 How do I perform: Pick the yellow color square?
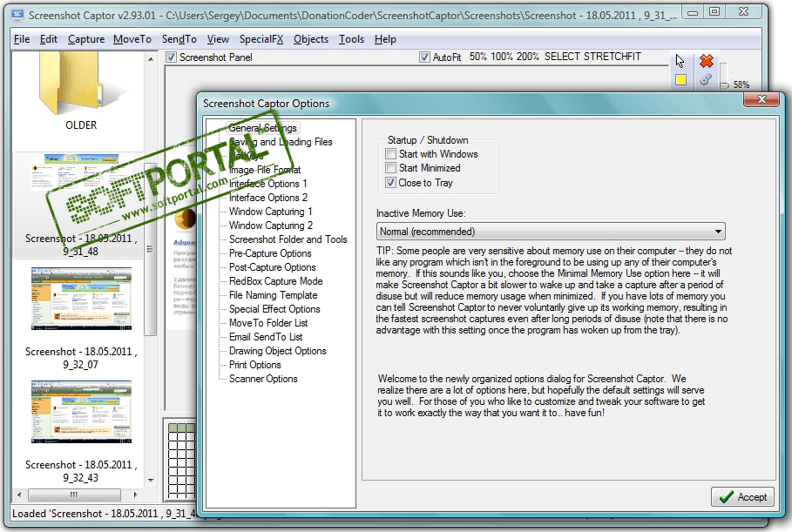point(680,80)
